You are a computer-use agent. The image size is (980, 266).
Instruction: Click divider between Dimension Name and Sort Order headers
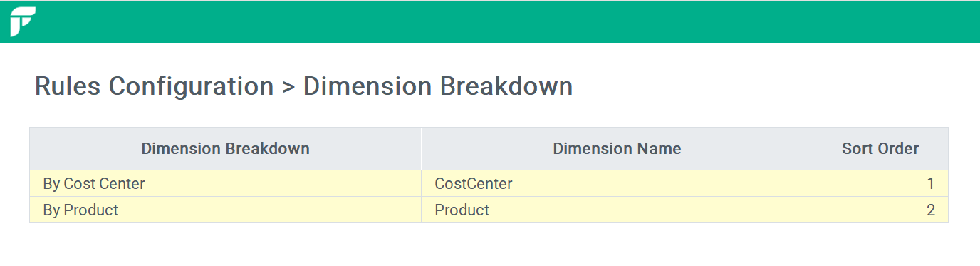[813, 149]
